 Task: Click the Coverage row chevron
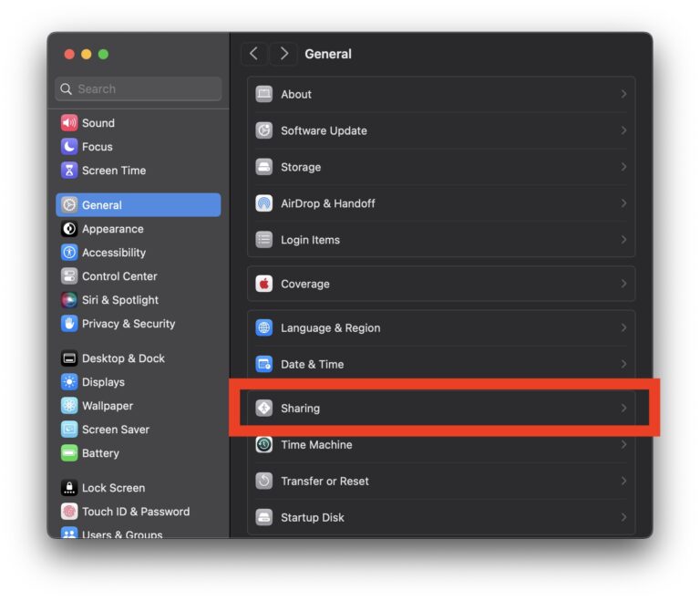pos(623,284)
